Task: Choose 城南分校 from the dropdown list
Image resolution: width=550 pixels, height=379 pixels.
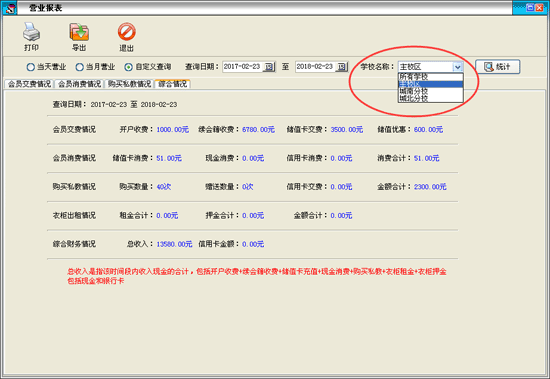Action: click(x=430, y=91)
